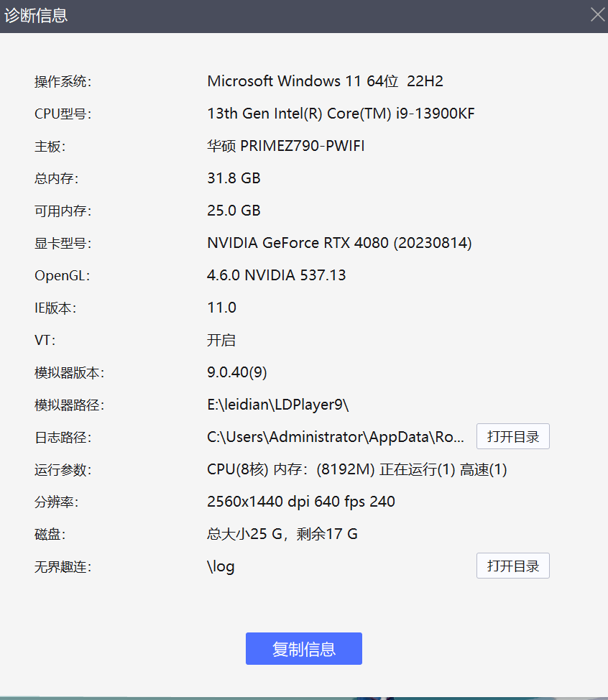
Task: Click the 复制信息 button
Action: 303,649
